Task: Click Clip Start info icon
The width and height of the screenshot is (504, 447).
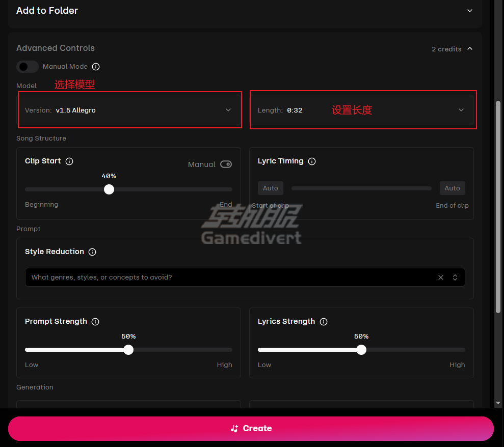Action: [x=69, y=161]
